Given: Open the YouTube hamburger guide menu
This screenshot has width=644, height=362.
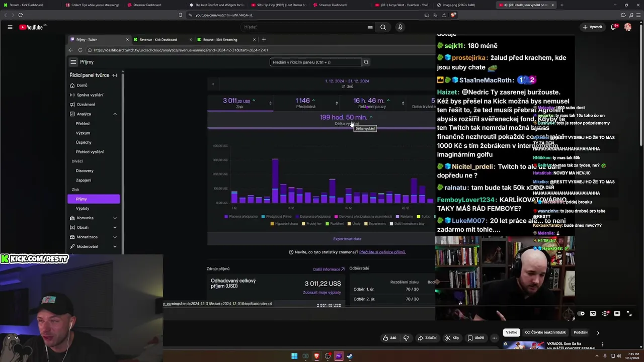Looking at the screenshot, I should click(x=10, y=27).
